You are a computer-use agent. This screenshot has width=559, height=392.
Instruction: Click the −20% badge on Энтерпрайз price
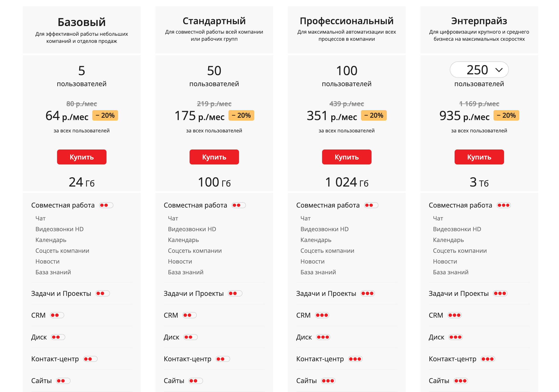click(506, 115)
